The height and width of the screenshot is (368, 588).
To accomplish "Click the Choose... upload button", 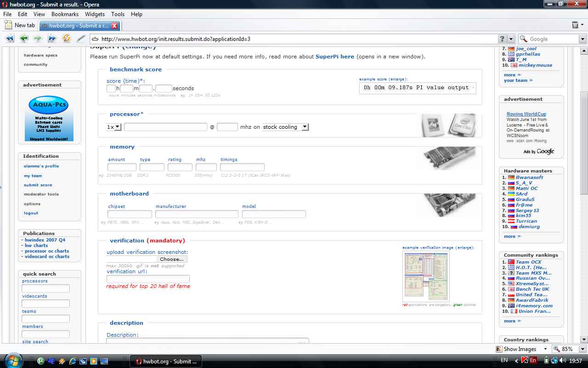I will coord(172,259).
